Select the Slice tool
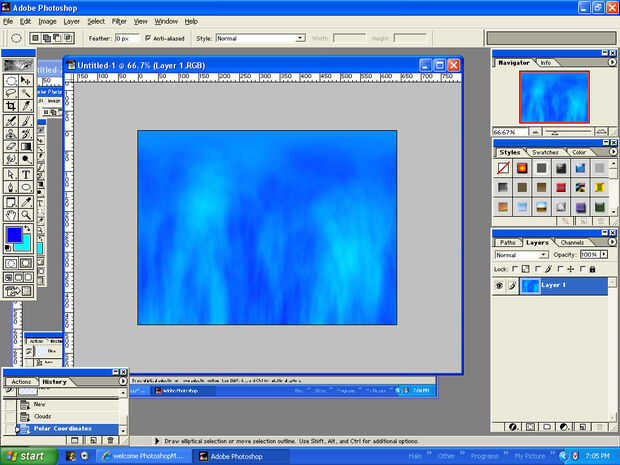Screen dimensions: 620x465 [26, 106]
